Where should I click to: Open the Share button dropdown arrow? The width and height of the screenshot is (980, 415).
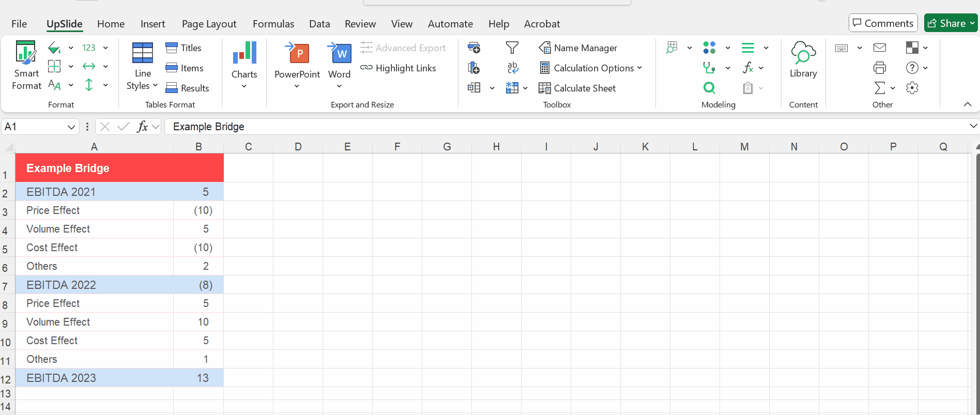[x=972, y=23]
